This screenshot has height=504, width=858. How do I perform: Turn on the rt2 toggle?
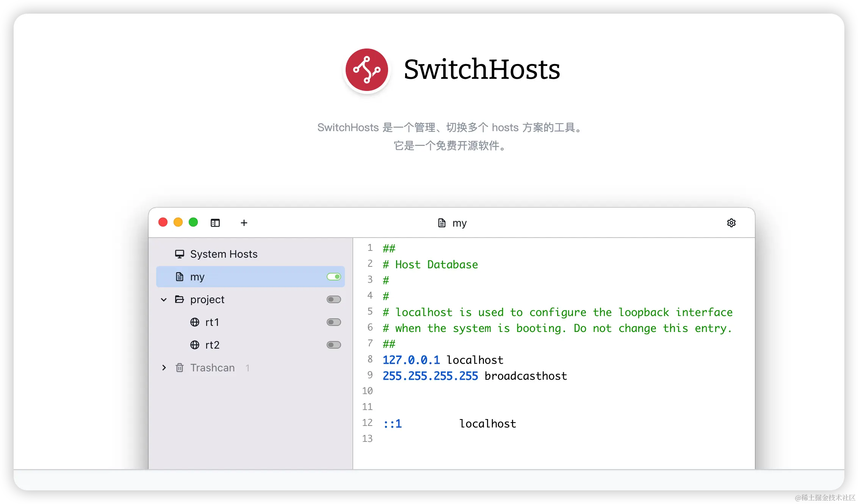[334, 345]
